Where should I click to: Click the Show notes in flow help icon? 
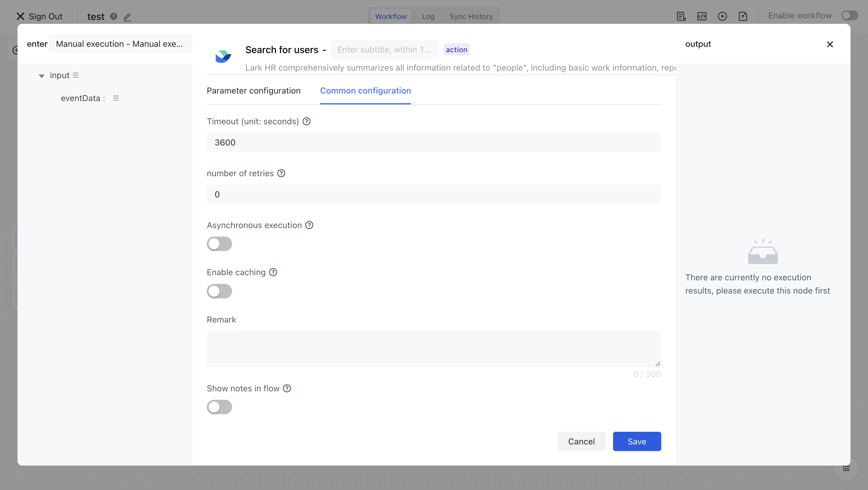287,389
